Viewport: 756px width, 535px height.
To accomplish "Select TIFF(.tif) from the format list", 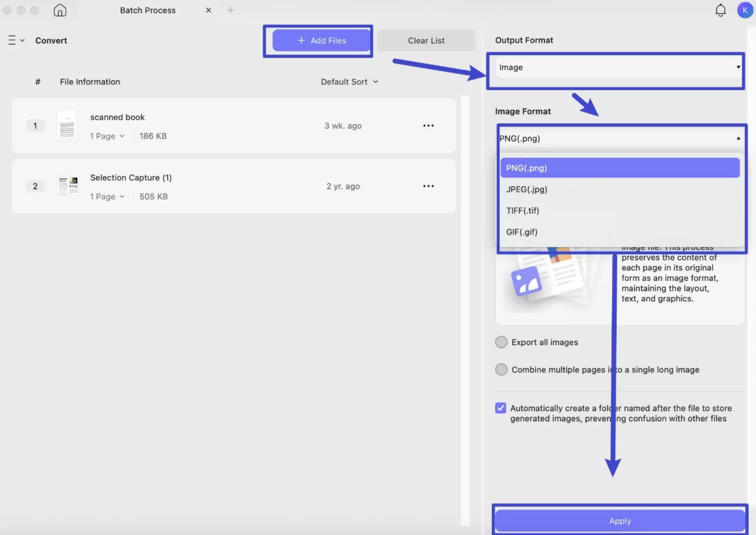I will click(523, 211).
